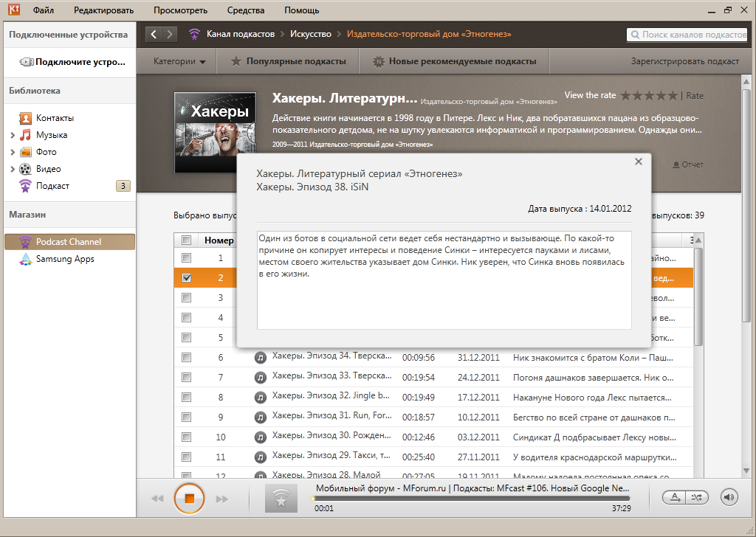Open the Файл menu

[x=44, y=10]
